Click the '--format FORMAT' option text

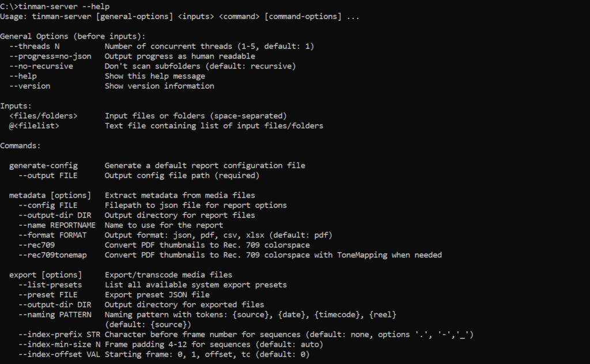pyautogui.click(x=52, y=235)
